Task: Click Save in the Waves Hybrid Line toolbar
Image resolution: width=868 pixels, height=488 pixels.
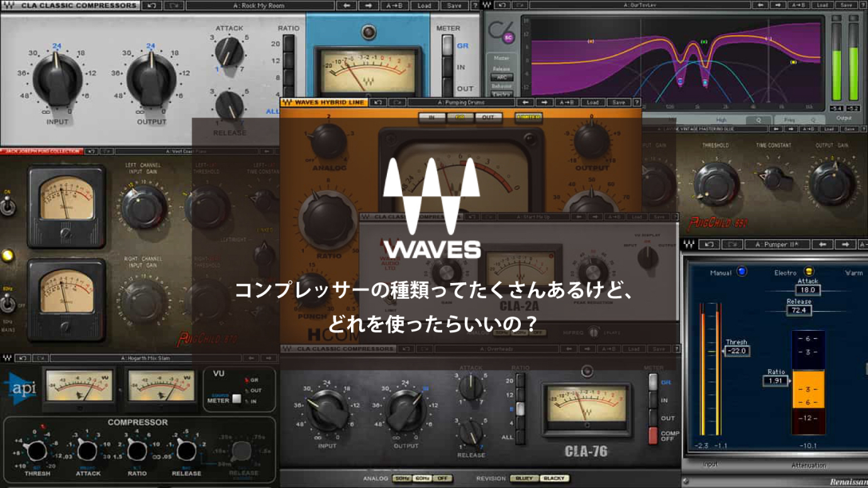Action: point(618,102)
